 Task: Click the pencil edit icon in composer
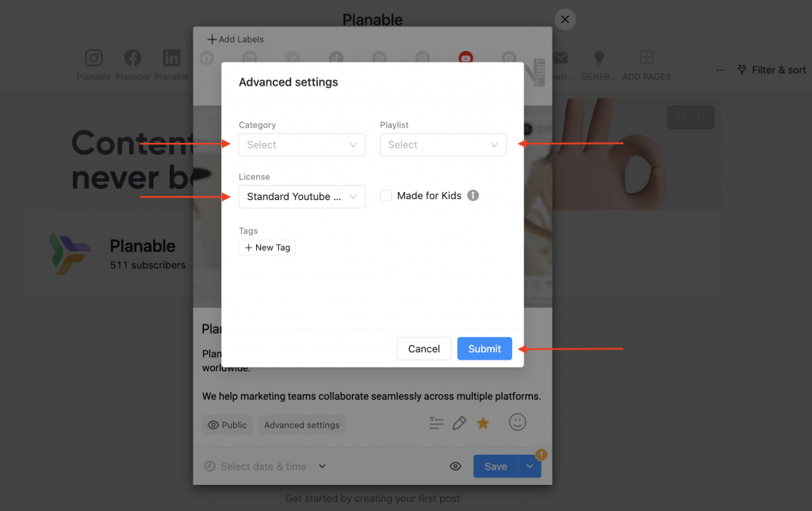click(459, 423)
